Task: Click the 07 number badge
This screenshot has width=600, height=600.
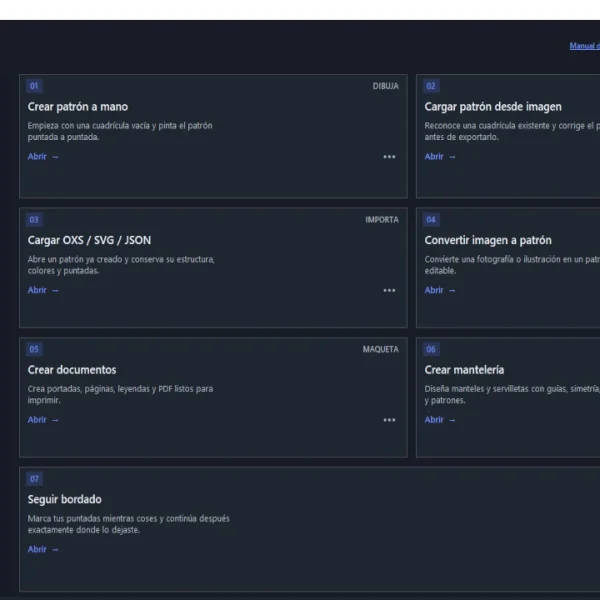Action: click(x=34, y=479)
